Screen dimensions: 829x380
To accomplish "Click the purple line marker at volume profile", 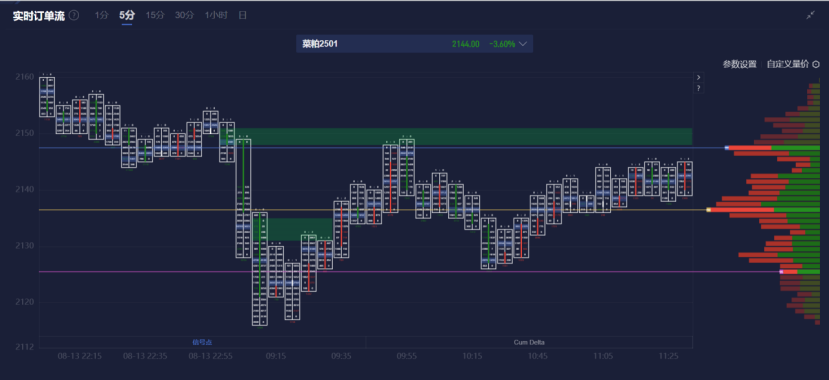I will point(781,272).
